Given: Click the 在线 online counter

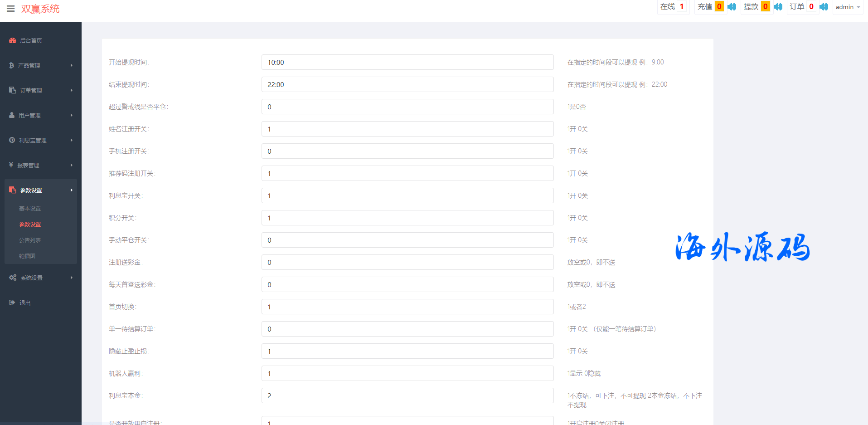Looking at the screenshot, I should click(672, 7).
